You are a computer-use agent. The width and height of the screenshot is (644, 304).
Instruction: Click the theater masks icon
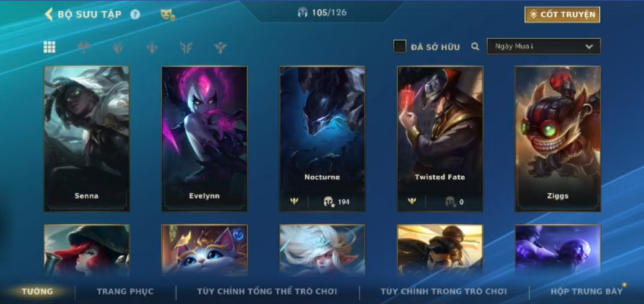[168, 15]
